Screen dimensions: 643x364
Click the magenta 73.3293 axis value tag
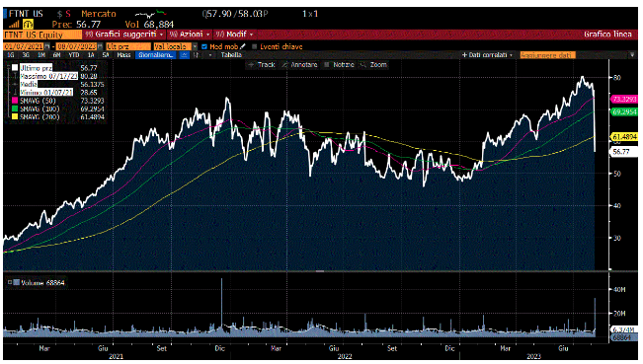click(624, 100)
